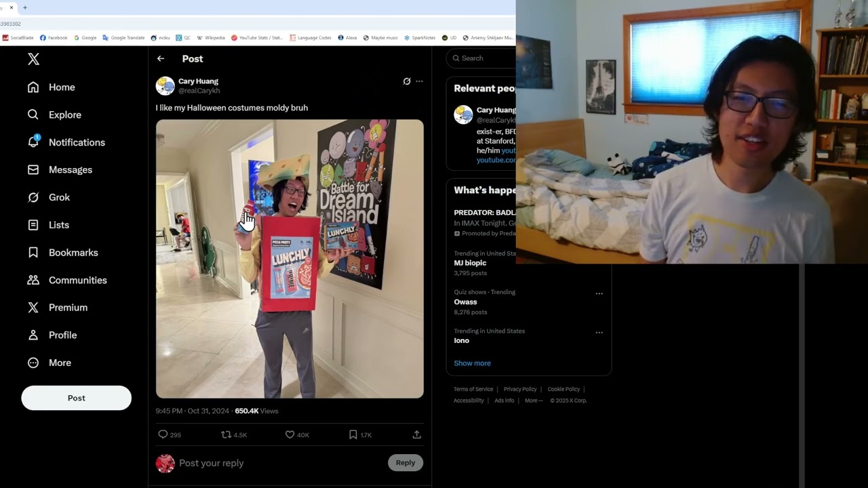Click the Bookmarks sidebar icon
Screen dimensions: 868x488
coord(33,252)
